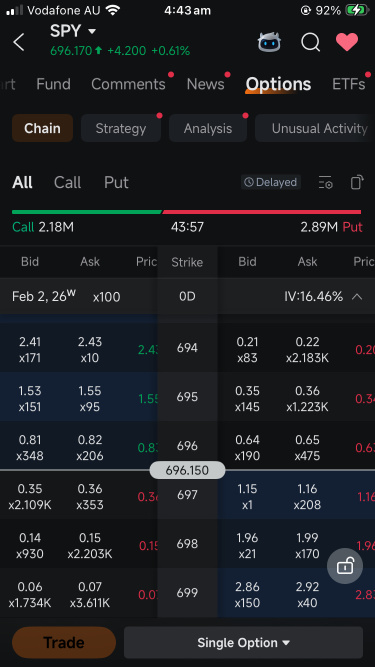This screenshot has width=375, height=667.
Task: Tap the Trade button
Action: click(x=64, y=642)
